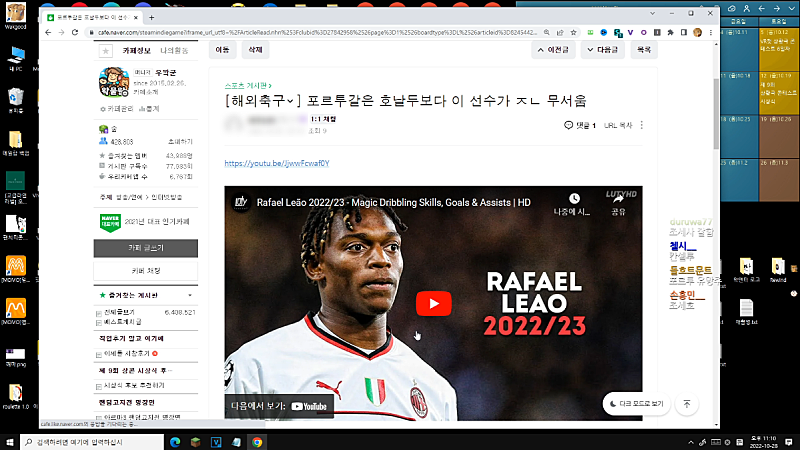
Task: Open the notification center icon
Action: click(x=789, y=442)
